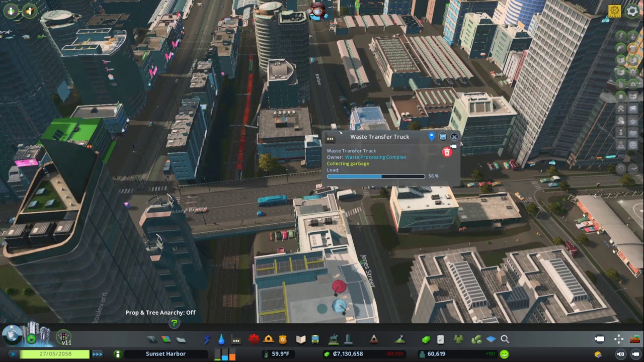Open the RCI zoning demand bars
The image size is (644, 362).
click(x=224, y=354)
